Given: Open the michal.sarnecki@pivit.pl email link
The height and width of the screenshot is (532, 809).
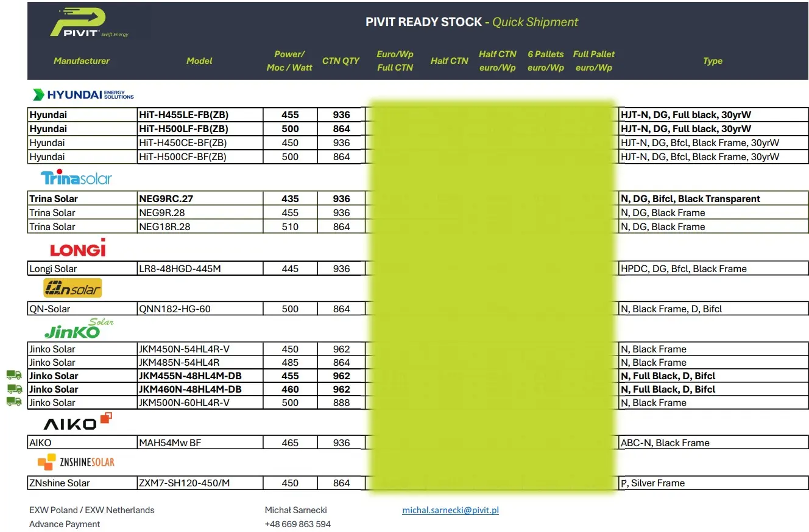Looking at the screenshot, I should click(450, 510).
